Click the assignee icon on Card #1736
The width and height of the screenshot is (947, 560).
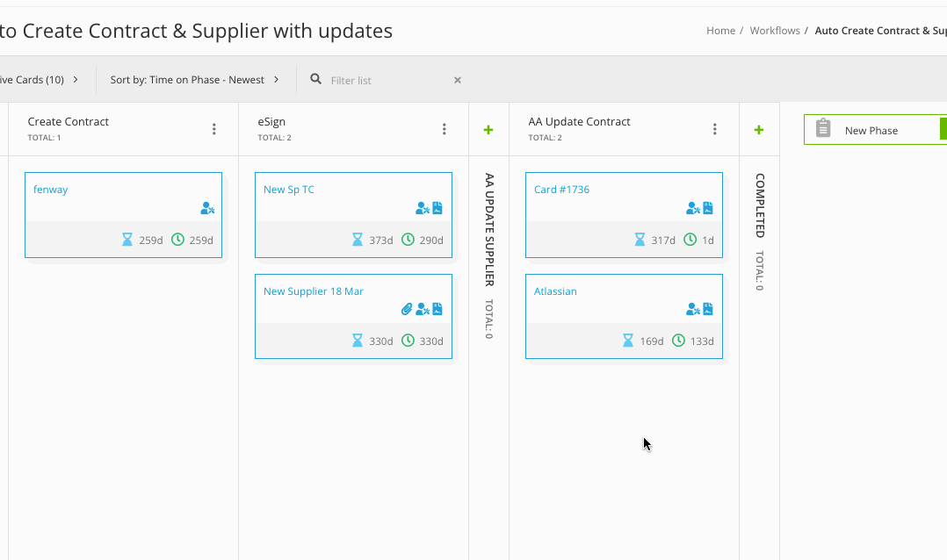(x=693, y=208)
